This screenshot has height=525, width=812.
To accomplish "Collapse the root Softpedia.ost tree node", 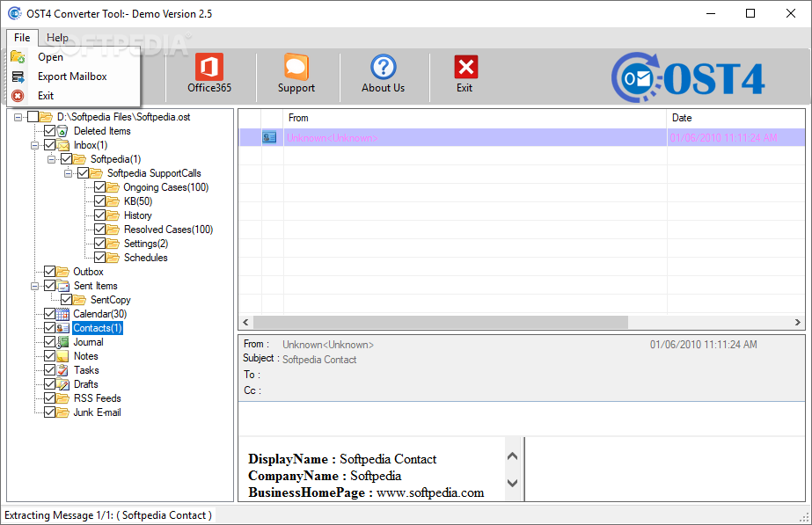I will [18, 117].
